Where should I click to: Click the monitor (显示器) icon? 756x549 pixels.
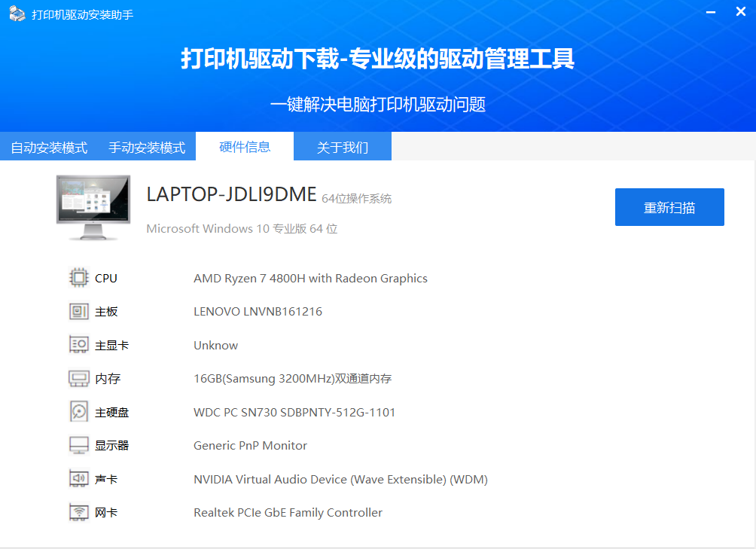78,445
